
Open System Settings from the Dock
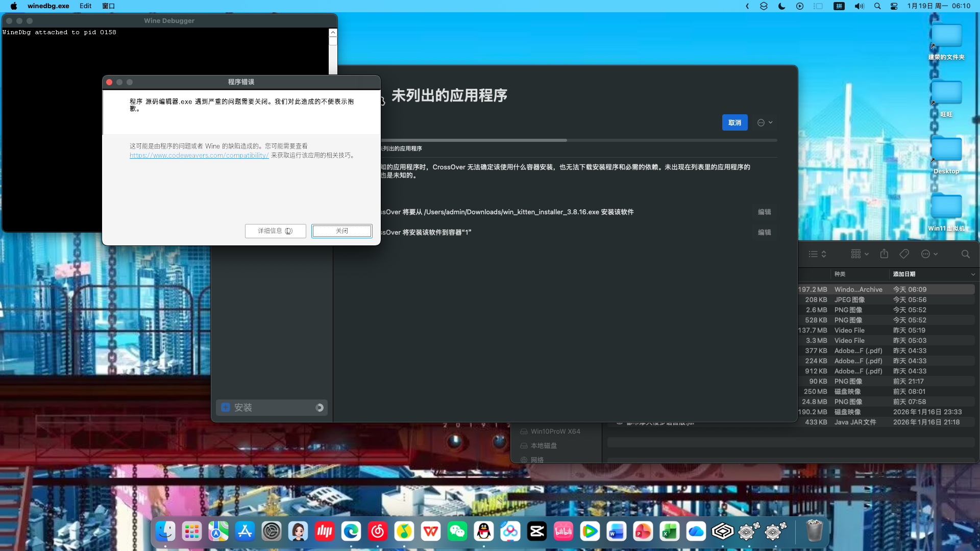[272, 532]
